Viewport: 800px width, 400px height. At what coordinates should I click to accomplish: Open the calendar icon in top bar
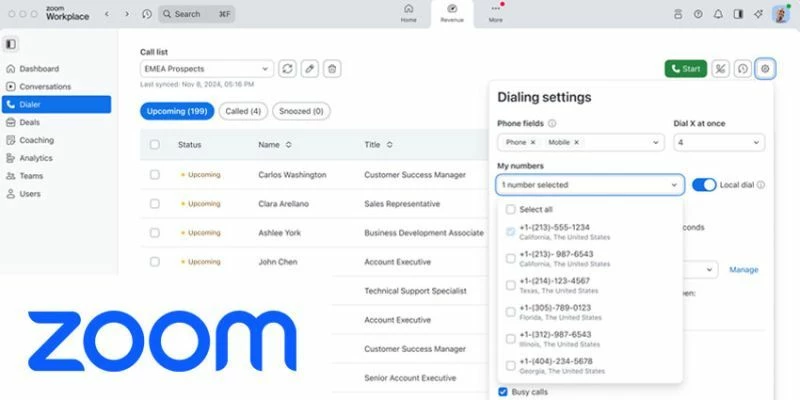coord(678,14)
